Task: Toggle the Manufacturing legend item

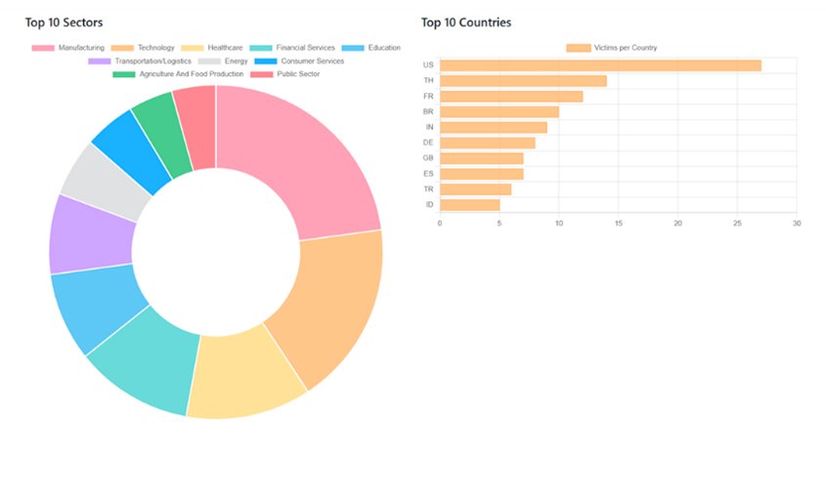Action: [x=68, y=47]
